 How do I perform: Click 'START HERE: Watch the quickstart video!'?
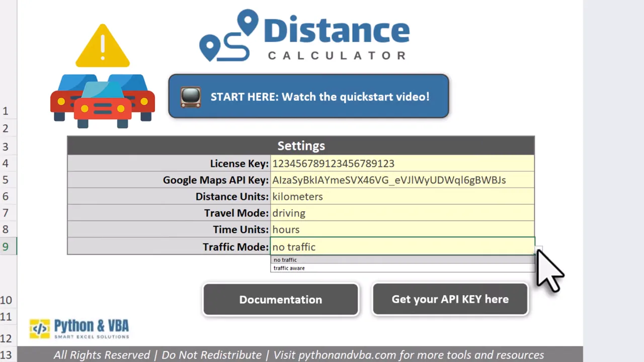tap(308, 97)
